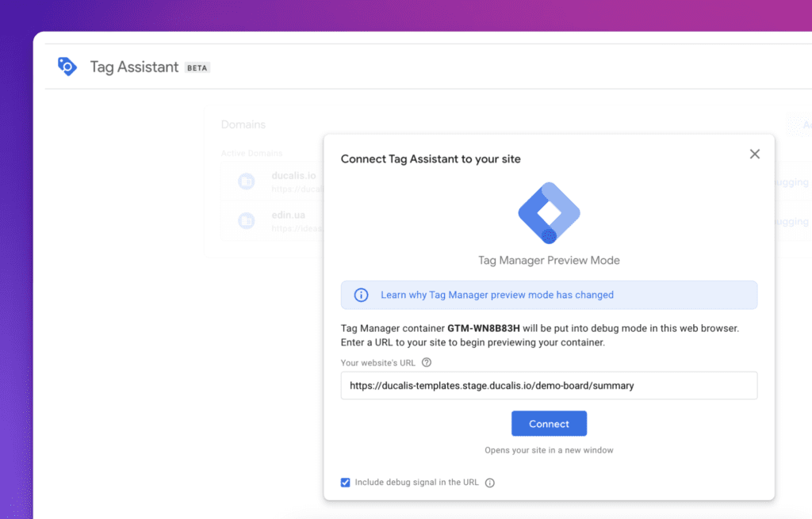Click the partially visible icon at top right of Domains
This screenshot has height=519, width=812.
tap(796, 124)
